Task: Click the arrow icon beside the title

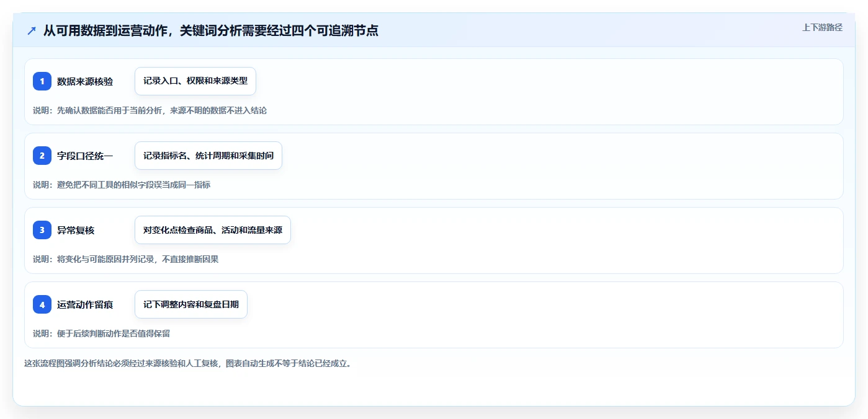Action: (32, 31)
